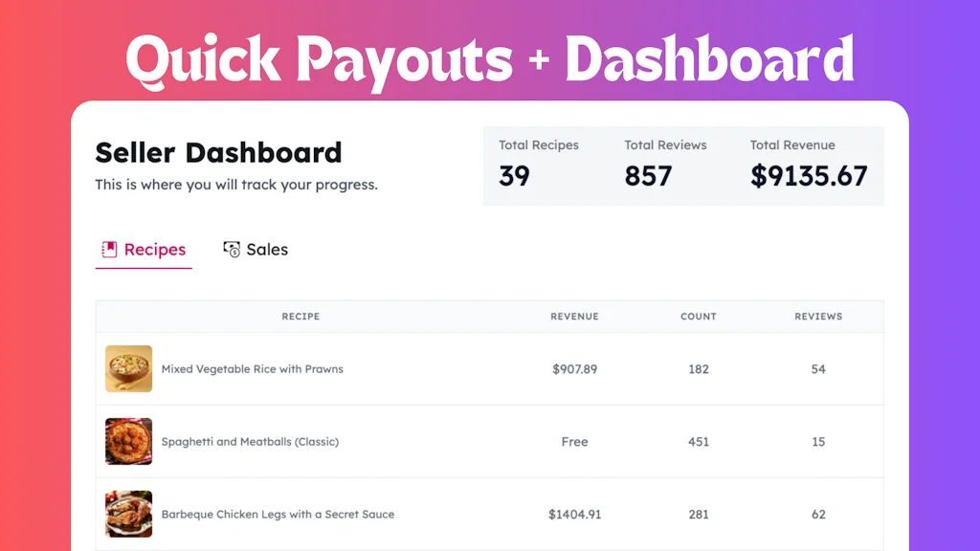Click Mixed Vegetable Rice with Prawns recipe name
The height and width of the screenshot is (551, 980).
[252, 369]
